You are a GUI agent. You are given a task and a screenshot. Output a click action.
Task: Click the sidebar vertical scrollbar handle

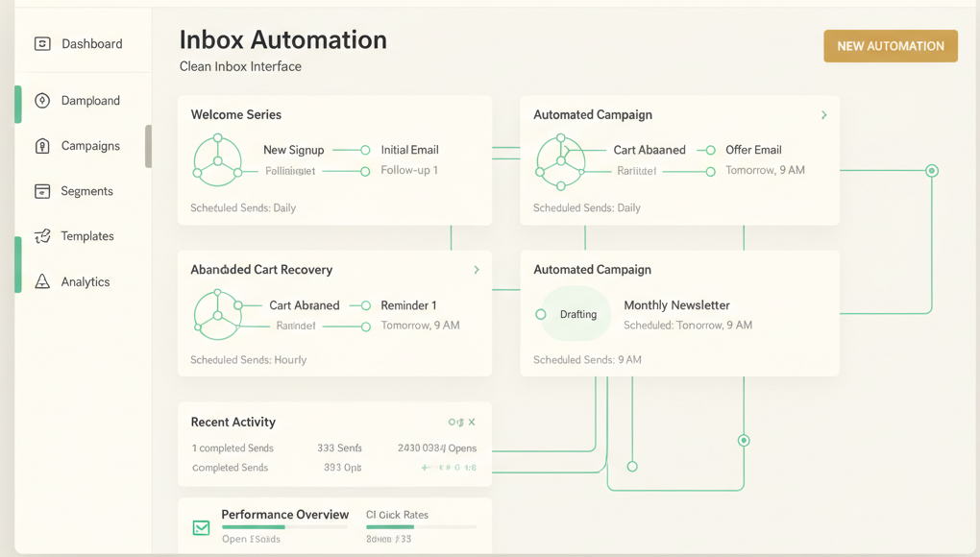pyautogui.click(x=148, y=146)
